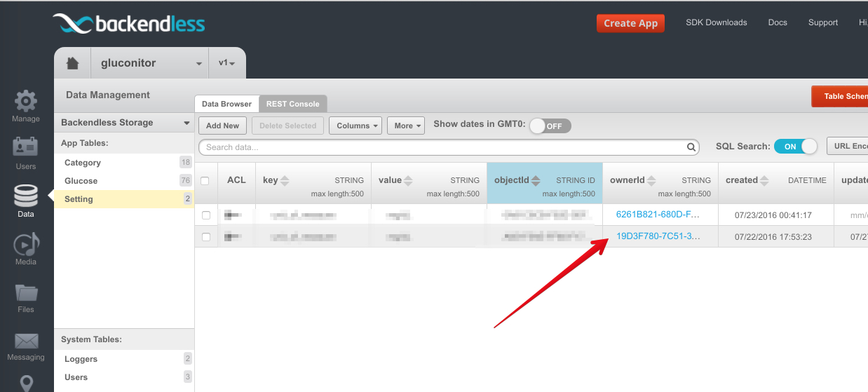Switch to the REST Console tab
Image resolution: width=868 pixels, height=392 pixels.
[293, 104]
